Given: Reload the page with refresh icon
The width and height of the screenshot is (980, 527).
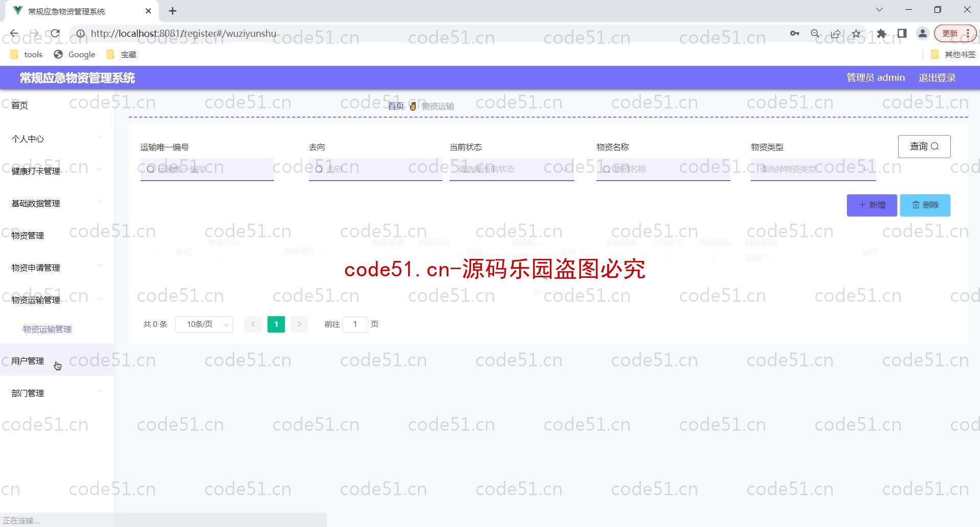Looking at the screenshot, I should [x=55, y=34].
